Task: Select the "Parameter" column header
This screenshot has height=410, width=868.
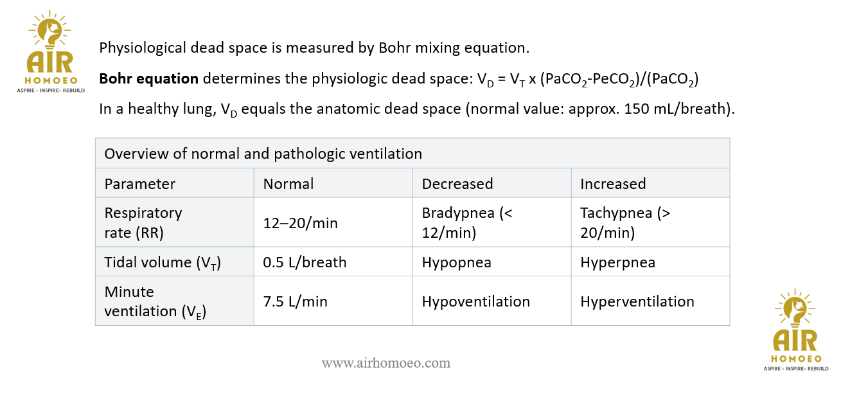Action: [x=139, y=184]
